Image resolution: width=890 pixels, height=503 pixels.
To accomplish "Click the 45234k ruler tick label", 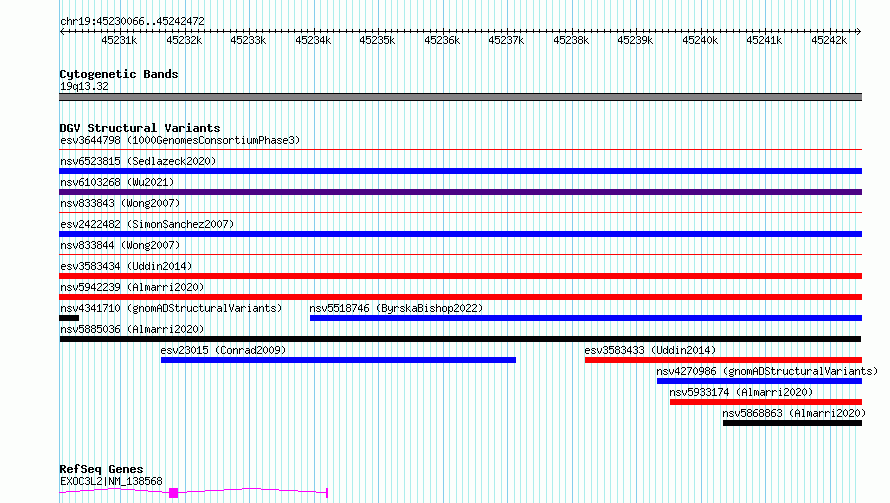I will tap(313, 40).
